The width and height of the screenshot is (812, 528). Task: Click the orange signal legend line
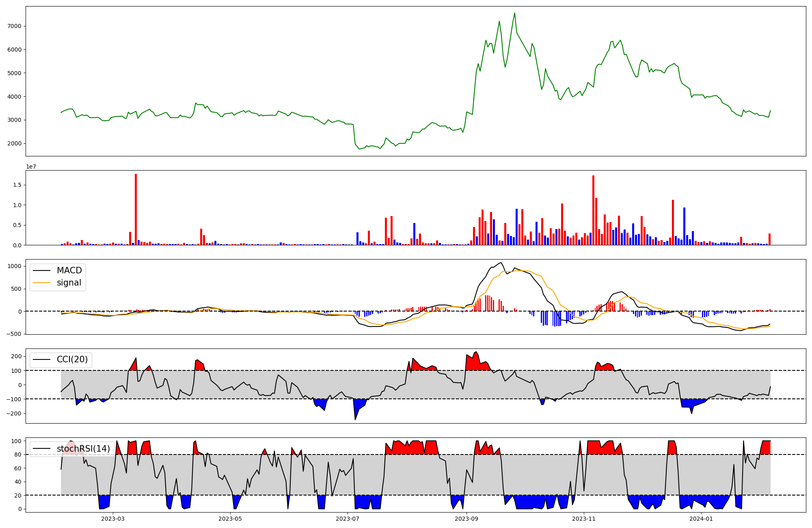(41, 283)
